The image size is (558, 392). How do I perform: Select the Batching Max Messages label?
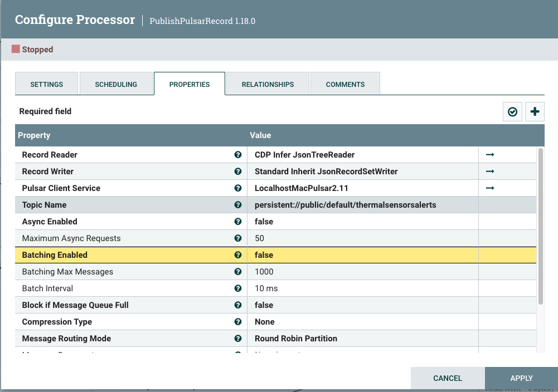[67, 272]
